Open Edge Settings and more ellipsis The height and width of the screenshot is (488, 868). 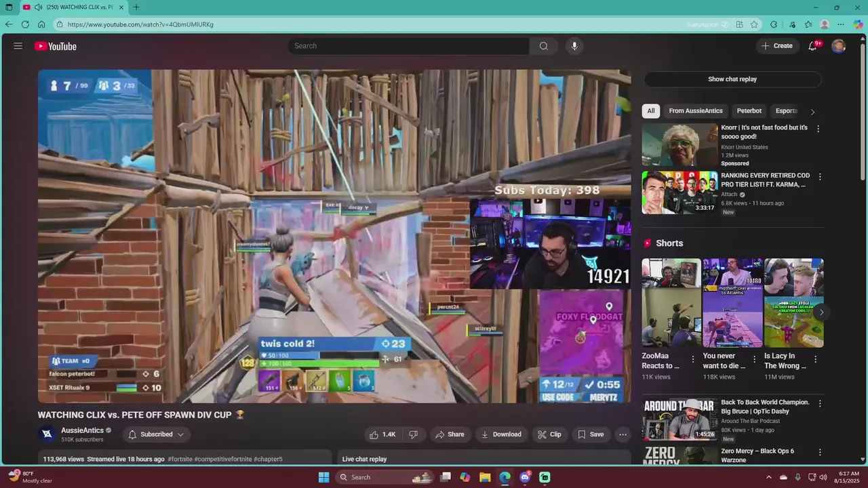pyautogui.click(x=842, y=24)
